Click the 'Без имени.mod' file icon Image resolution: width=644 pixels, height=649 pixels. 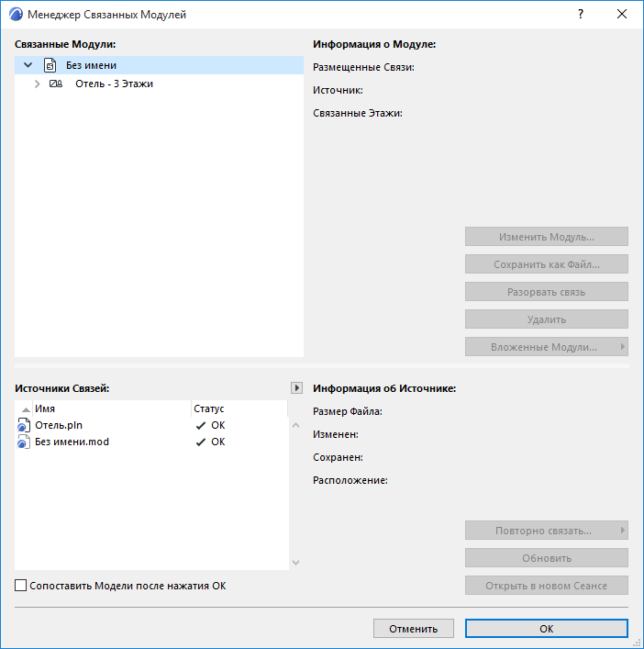pyautogui.click(x=24, y=442)
